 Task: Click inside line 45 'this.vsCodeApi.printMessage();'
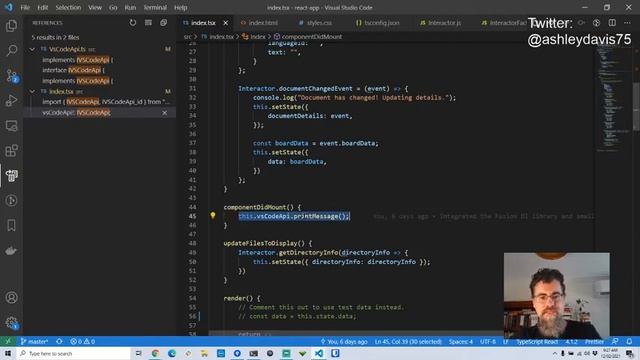[x=294, y=216]
